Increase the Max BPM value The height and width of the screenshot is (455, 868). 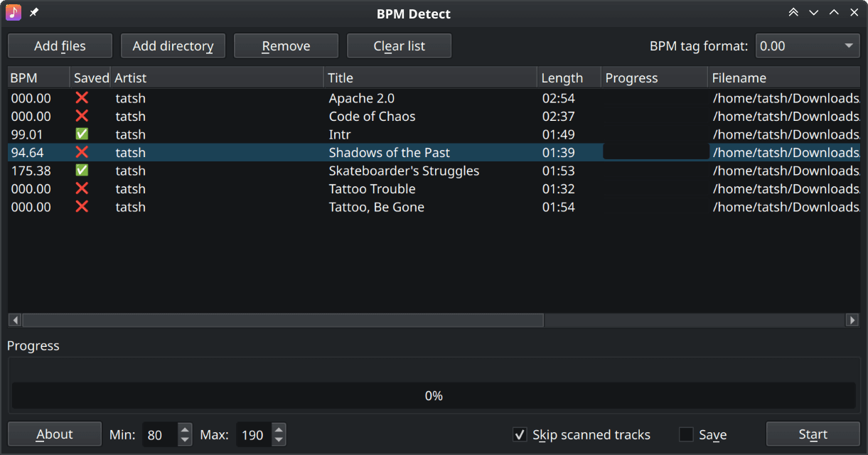coord(279,429)
